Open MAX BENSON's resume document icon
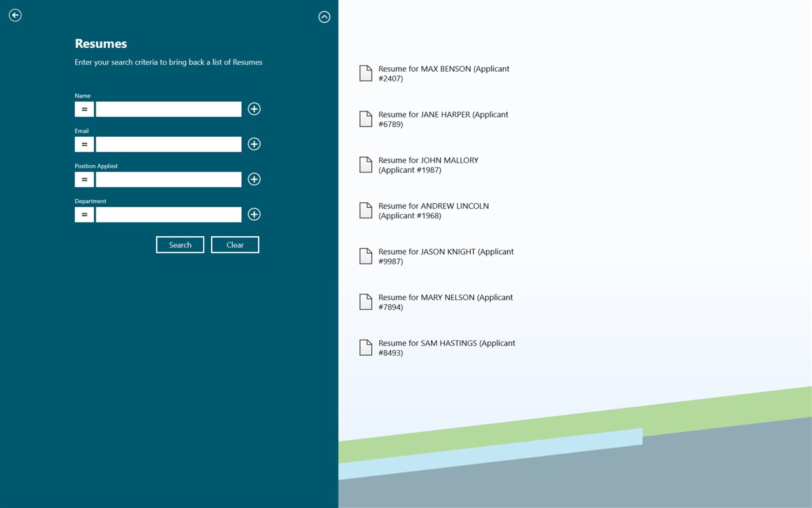 coord(366,73)
